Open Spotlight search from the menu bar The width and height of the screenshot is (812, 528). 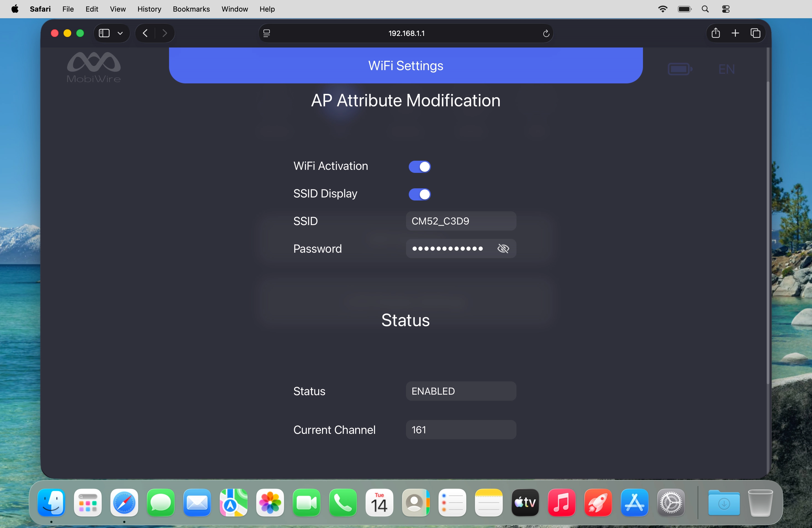click(705, 9)
